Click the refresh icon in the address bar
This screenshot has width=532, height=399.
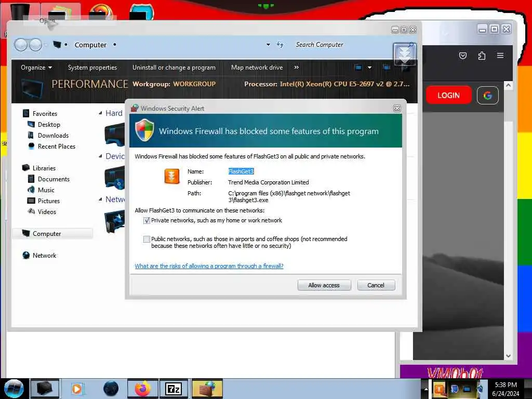point(280,45)
